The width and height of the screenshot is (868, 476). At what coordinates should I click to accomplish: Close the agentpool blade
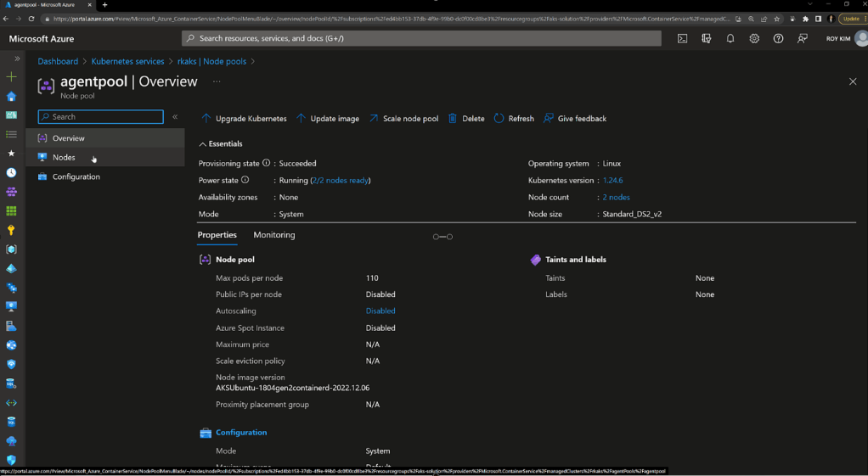click(853, 81)
